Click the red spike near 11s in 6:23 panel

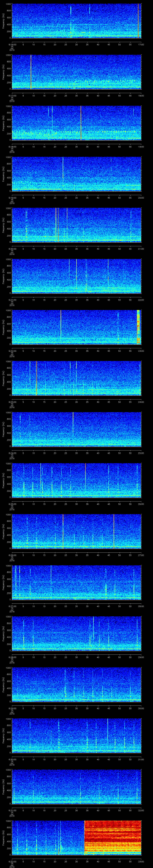36,378
